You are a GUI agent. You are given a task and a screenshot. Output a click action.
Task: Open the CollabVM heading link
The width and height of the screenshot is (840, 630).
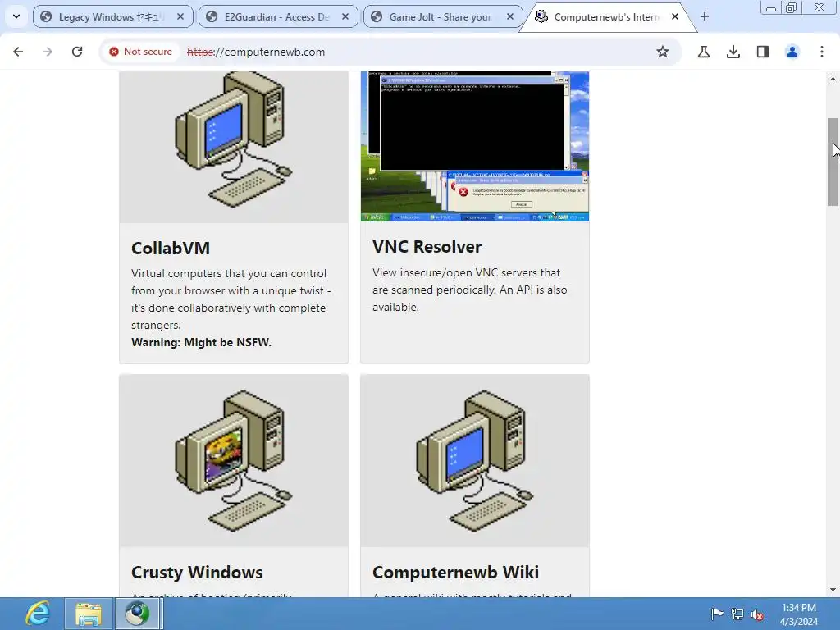click(171, 248)
